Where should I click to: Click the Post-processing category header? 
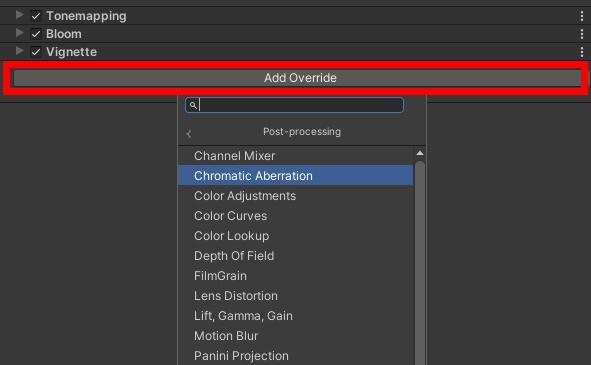302,132
